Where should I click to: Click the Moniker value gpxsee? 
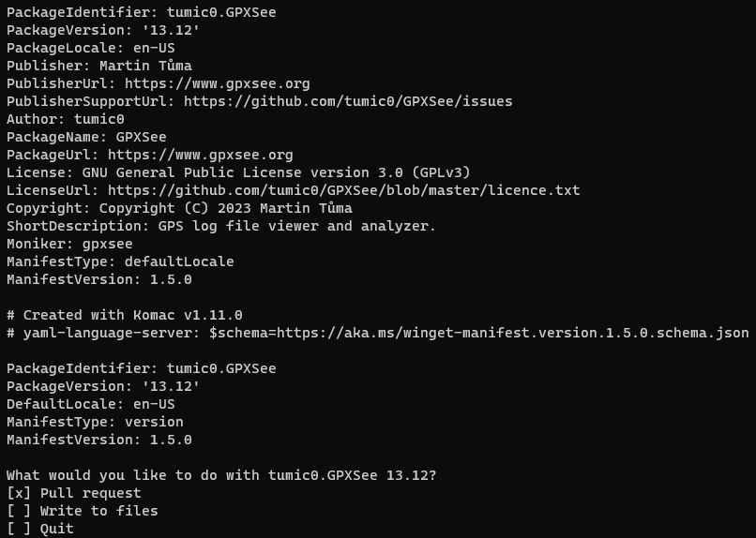[x=107, y=244]
